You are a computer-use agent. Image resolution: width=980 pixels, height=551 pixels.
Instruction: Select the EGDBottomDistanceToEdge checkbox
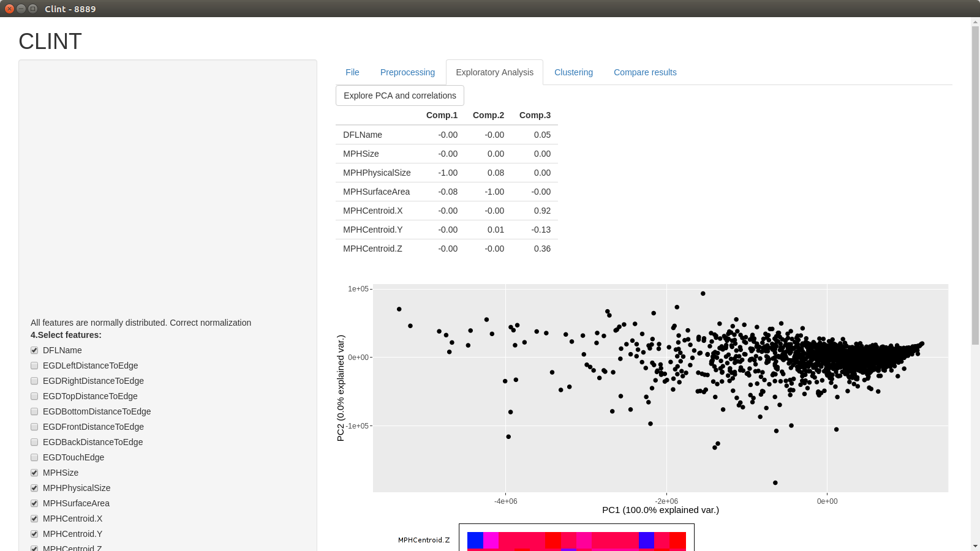point(34,411)
